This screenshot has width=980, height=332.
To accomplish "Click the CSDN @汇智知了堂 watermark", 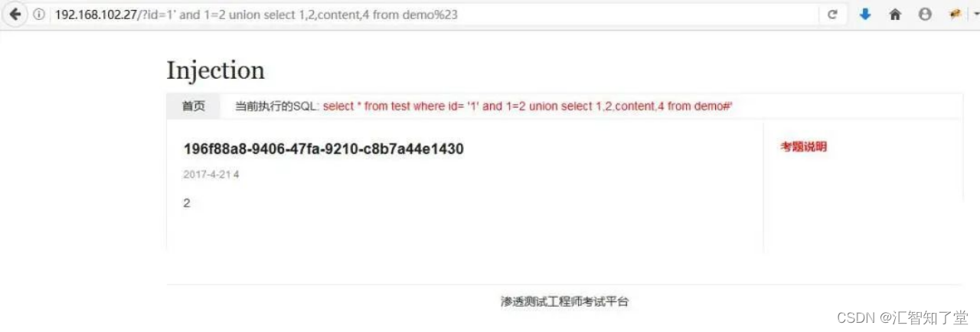I will pyautogui.click(x=903, y=317).
